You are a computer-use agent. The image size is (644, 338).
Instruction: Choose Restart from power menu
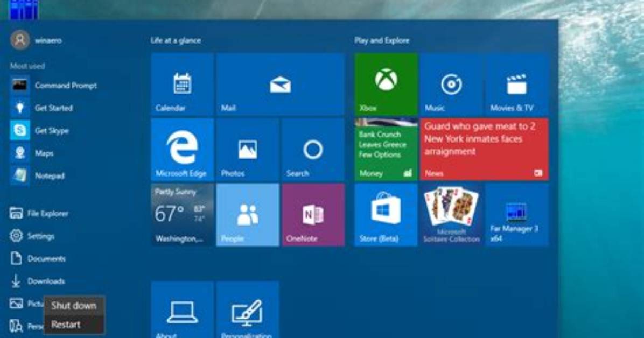point(74,325)
